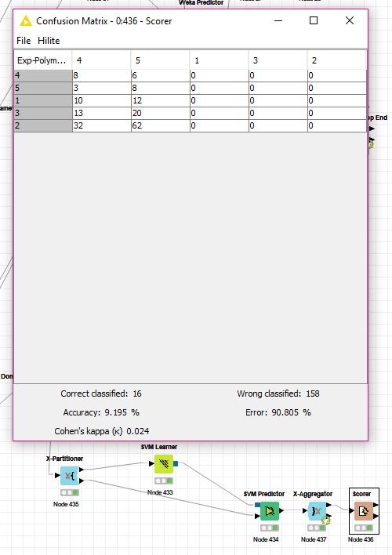392x555 pixels.
Task: Select the X-Aggregator node icon
Action: pyautogui.click(x=317, y=511)
